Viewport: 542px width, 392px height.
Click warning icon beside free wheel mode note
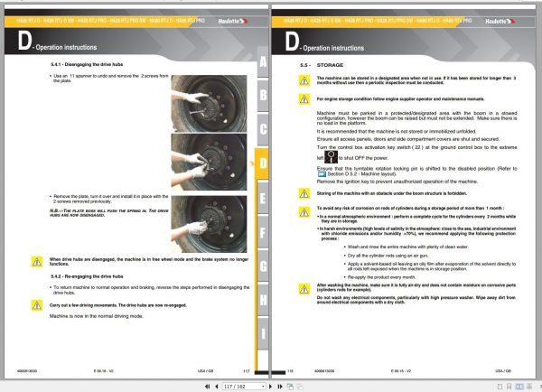point(37,262)
